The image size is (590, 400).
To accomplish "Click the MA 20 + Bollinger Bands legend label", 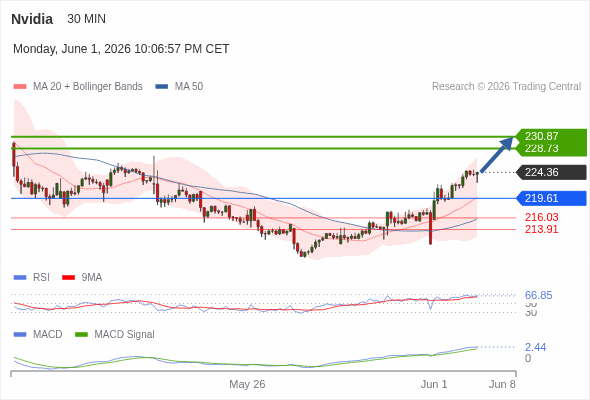I will tap(88, 87).
